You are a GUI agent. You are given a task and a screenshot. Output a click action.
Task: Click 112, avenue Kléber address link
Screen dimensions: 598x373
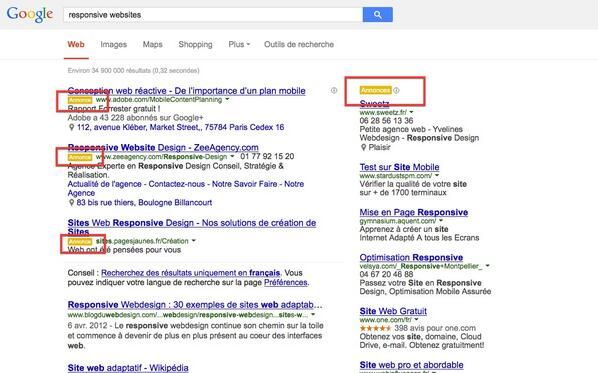pyautogui.click(x=180, y=127)
